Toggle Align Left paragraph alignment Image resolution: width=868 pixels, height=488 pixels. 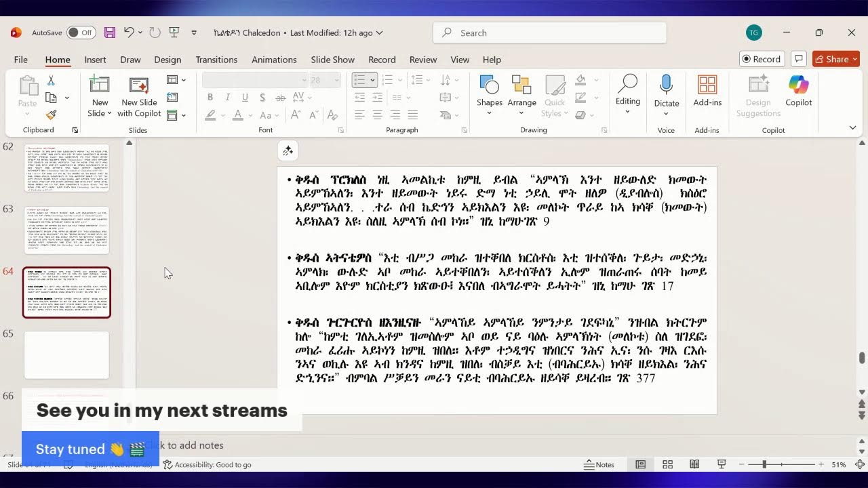pos(359,115)
